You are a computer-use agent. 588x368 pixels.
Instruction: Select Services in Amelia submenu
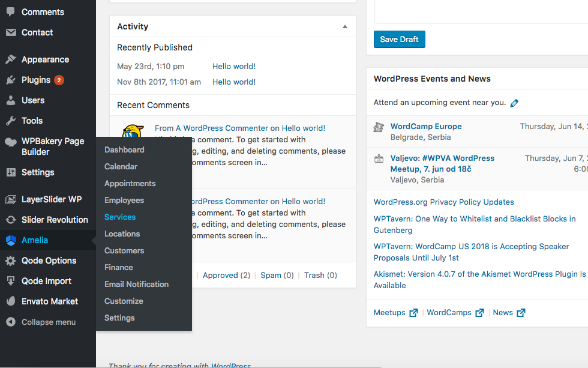click(x=120, y=217)
